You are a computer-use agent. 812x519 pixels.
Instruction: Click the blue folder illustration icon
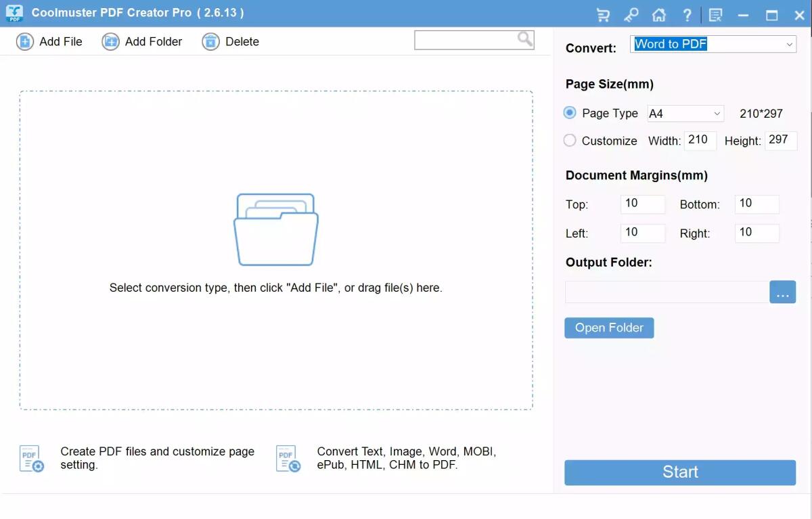pos(276,228)
